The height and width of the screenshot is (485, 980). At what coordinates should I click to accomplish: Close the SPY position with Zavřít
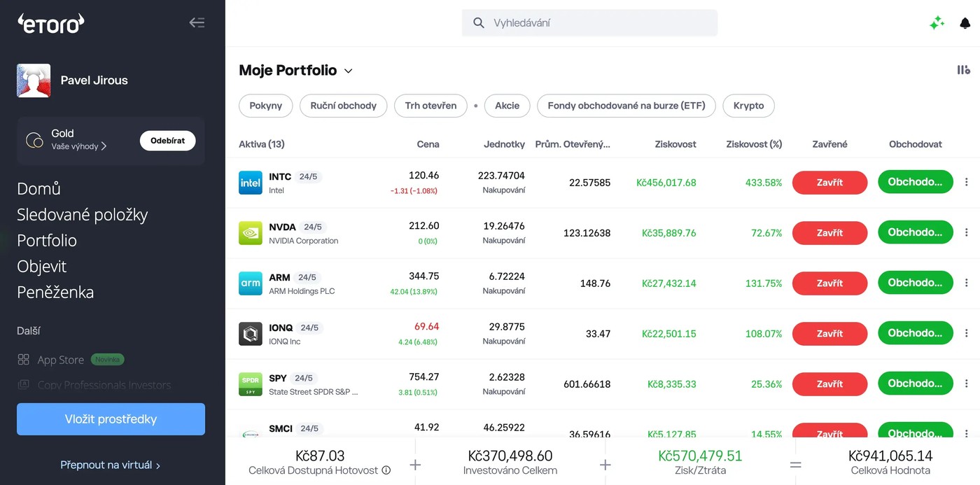[x=829, y=384]
